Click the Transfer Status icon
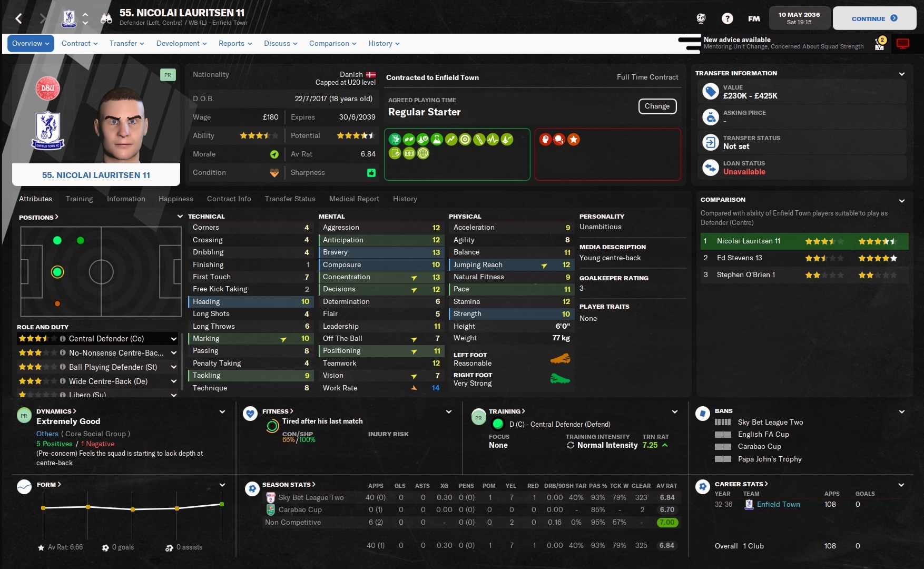924x569 pixels. pyautogui.click(x=711, y=142)
